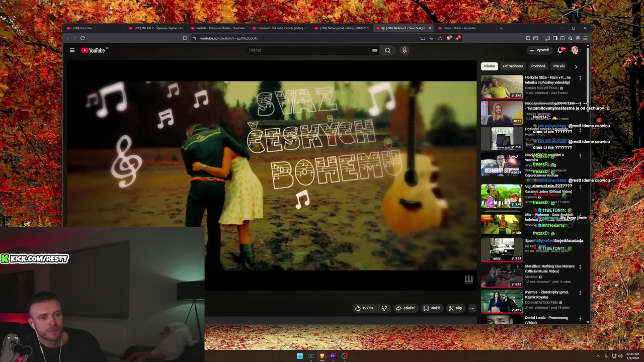Switch to the Nebezpečné vzťahy tab
The image size is (644, 362).
(341, 28)
